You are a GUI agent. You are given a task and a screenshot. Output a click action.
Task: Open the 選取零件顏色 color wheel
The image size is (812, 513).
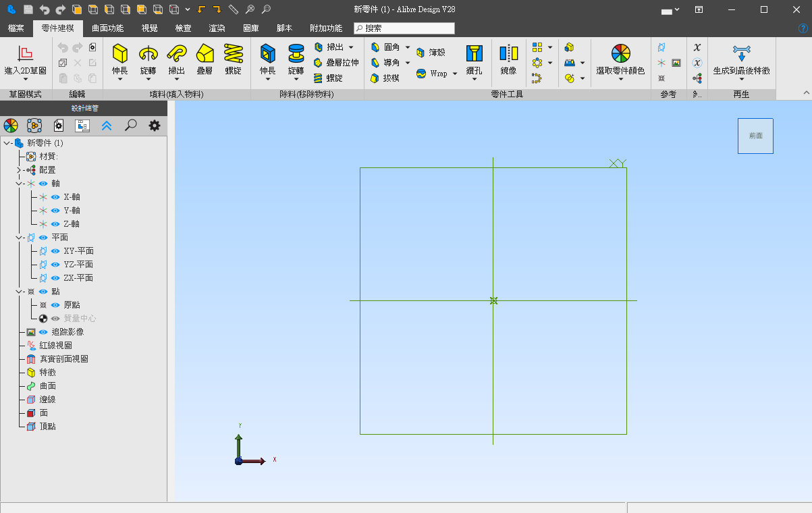point(620,59)
